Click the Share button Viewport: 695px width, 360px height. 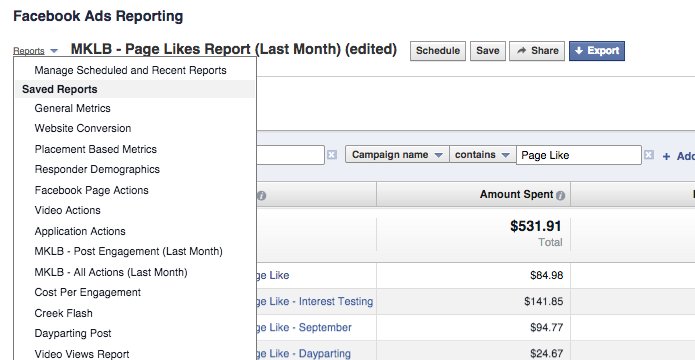coord(537,51)
